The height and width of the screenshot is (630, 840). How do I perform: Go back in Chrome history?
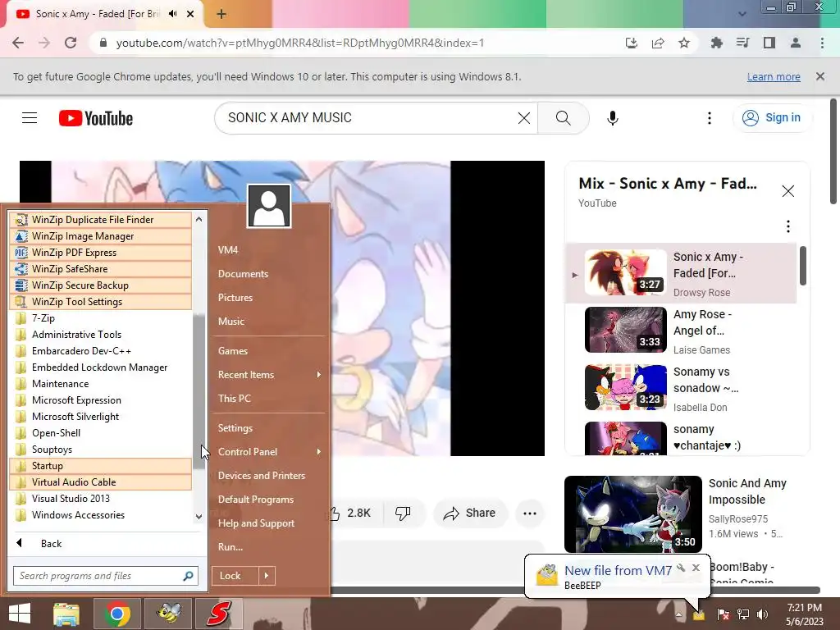click(x=18, y=43)
